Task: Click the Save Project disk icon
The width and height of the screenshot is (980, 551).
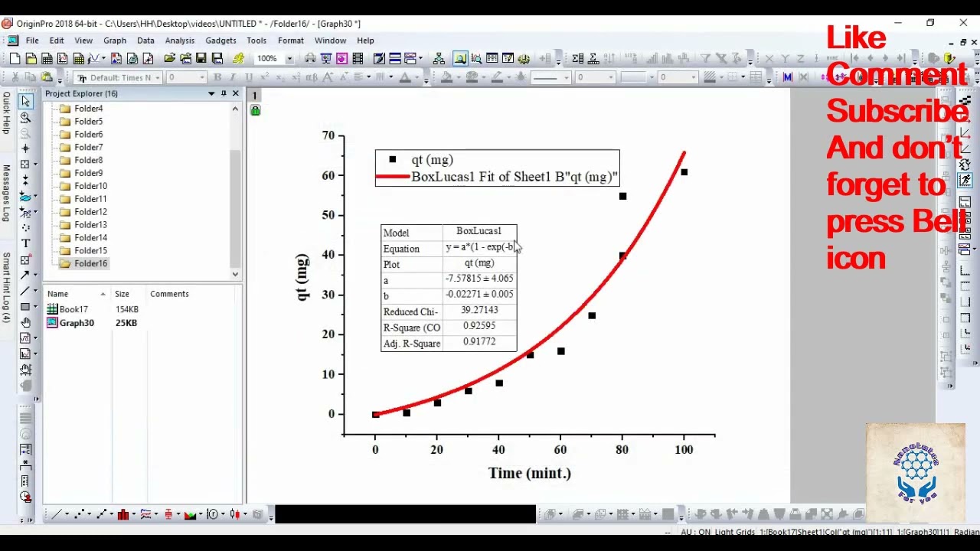Action: (201, 58)
